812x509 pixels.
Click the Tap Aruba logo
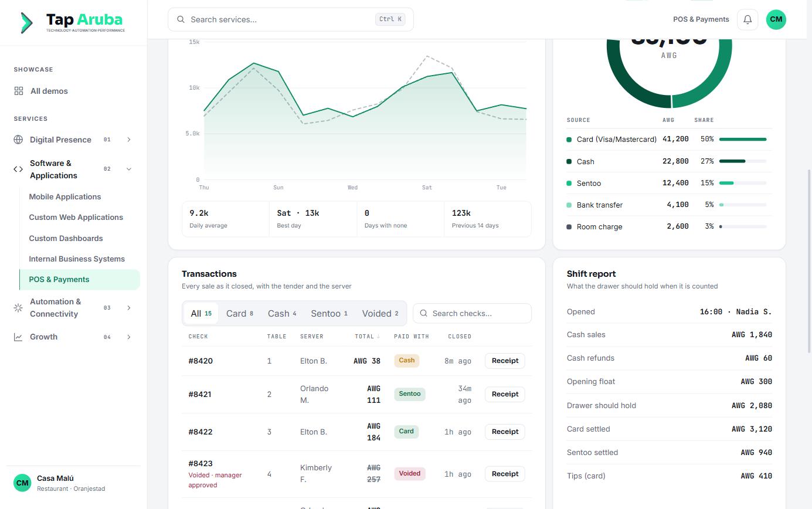tap(73, 22)
